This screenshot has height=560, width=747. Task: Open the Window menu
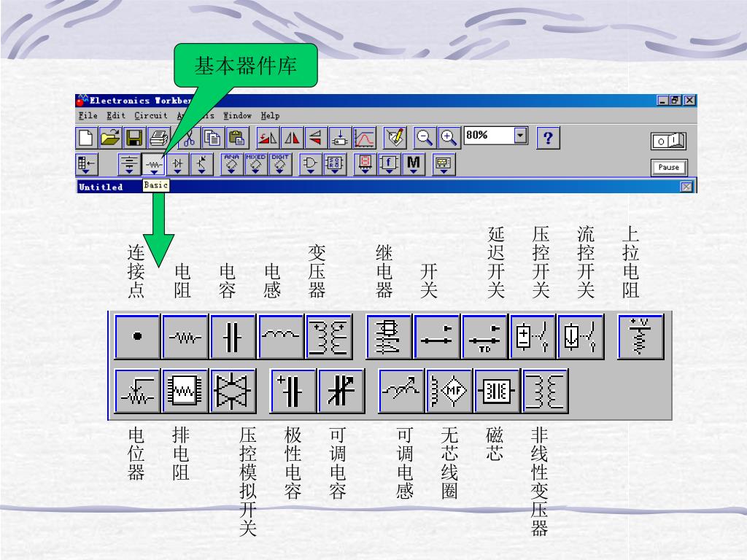237,116
